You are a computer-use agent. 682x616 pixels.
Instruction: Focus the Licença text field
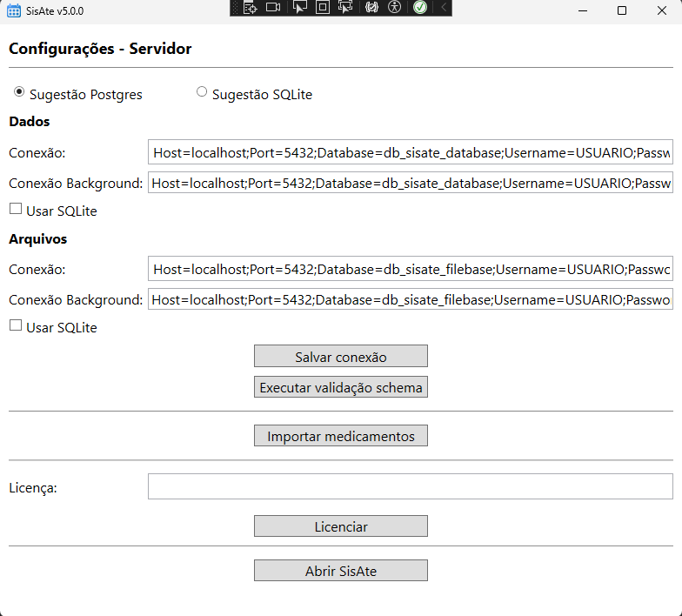pyautogui.click(x=410, y=486)
